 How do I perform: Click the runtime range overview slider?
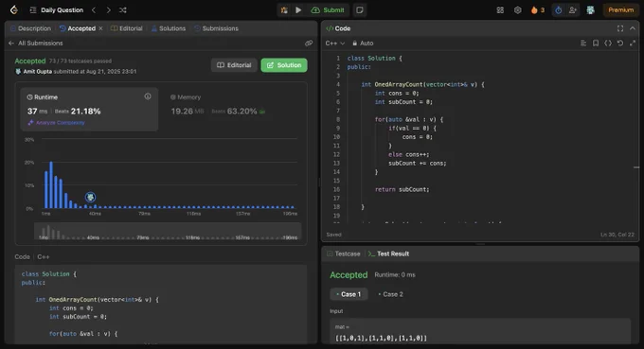pos(168,232)
